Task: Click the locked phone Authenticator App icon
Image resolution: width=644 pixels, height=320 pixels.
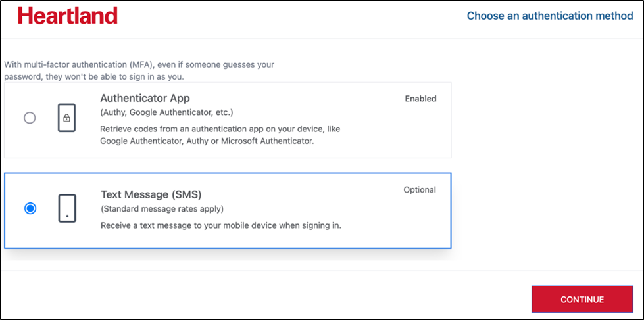Action: tap(66, 118)
